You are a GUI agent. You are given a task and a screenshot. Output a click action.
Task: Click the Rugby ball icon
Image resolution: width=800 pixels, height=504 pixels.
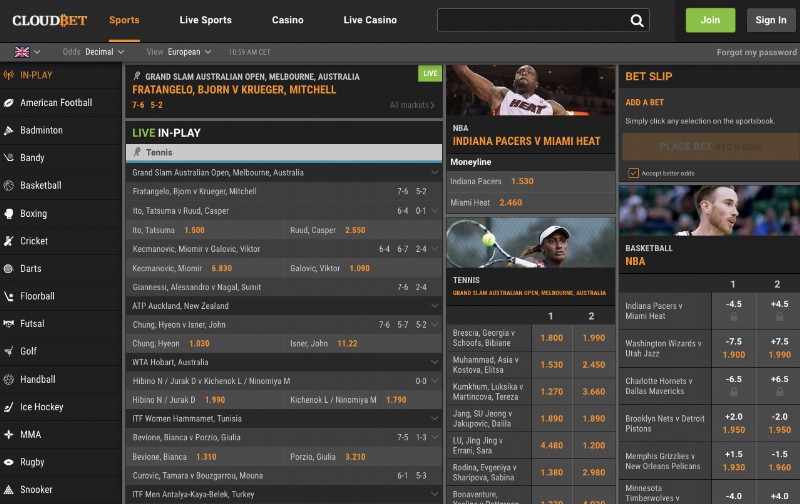pyautogui.click(x=9, y=462)
